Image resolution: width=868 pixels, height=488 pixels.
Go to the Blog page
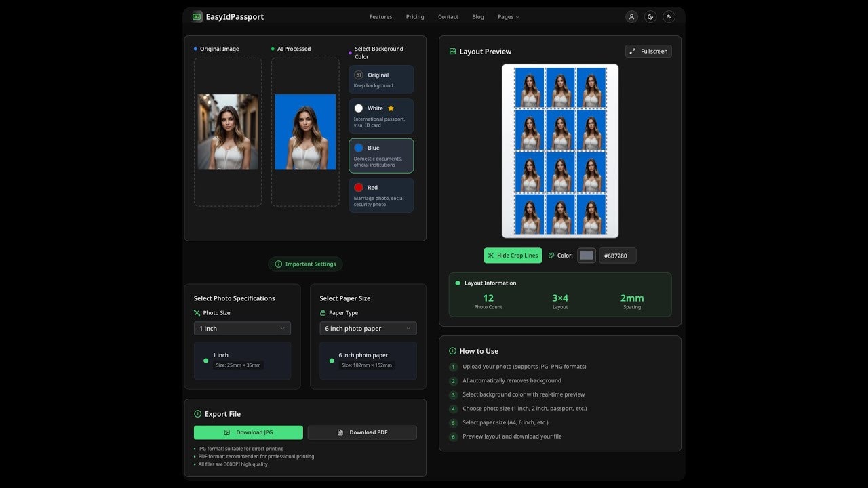(478, 16)
